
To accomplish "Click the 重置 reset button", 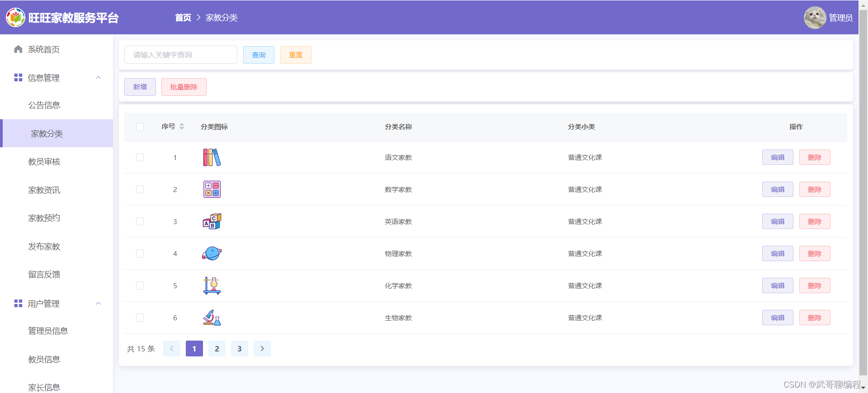I will tap(296, 55).
